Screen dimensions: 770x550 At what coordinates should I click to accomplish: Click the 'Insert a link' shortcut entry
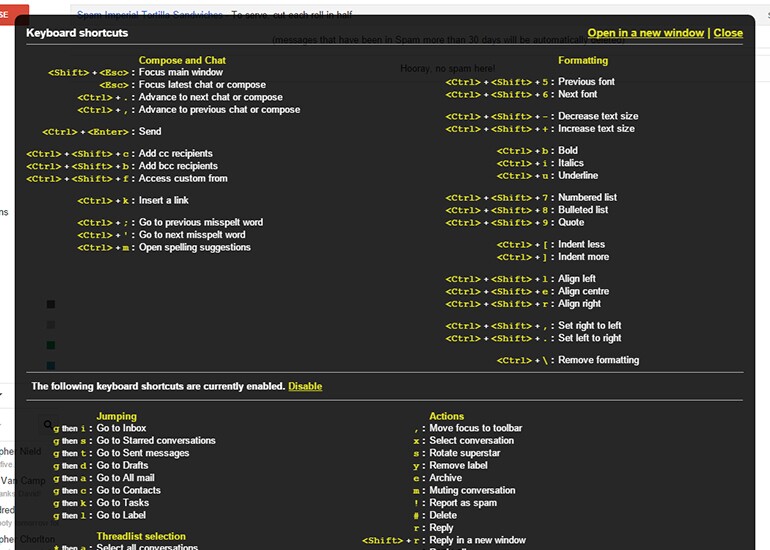(x=133, y=200)
